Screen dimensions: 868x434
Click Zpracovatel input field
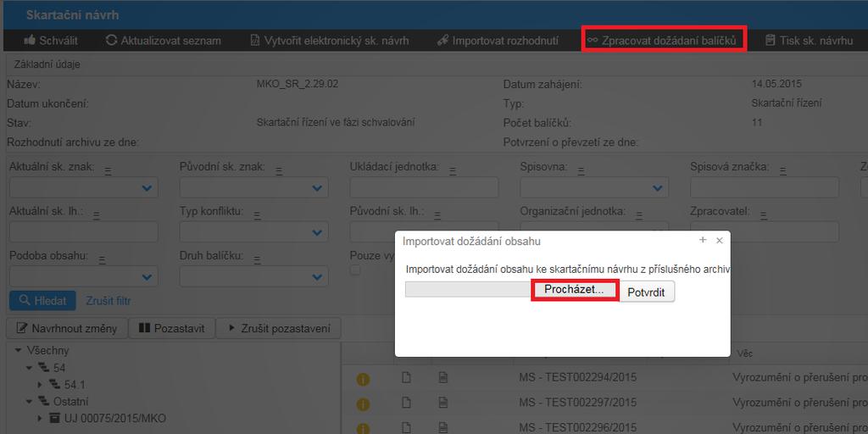765,232
